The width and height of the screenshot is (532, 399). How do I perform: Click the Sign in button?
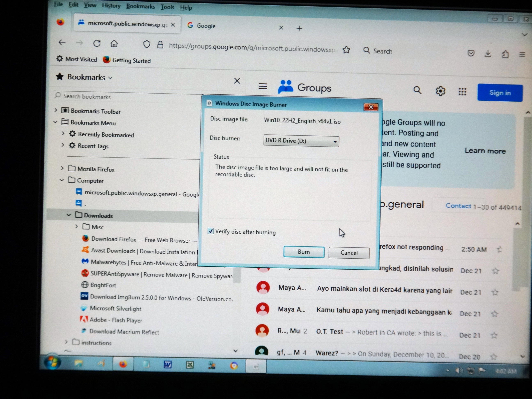(500, 93)
